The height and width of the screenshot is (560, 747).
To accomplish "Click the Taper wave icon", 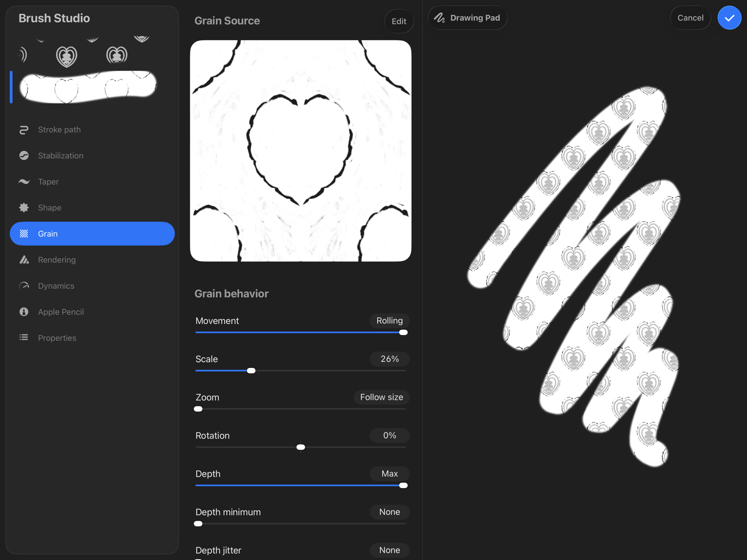I will 24,182.
